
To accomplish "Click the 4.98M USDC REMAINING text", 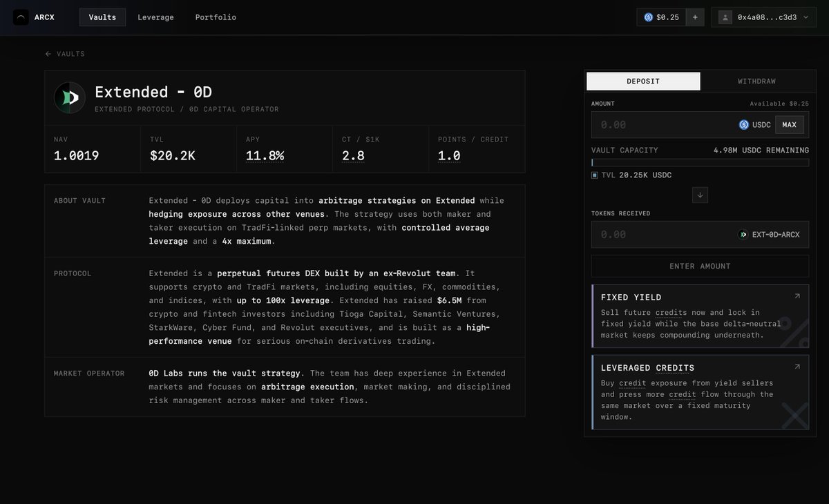I will click(761, 151).
